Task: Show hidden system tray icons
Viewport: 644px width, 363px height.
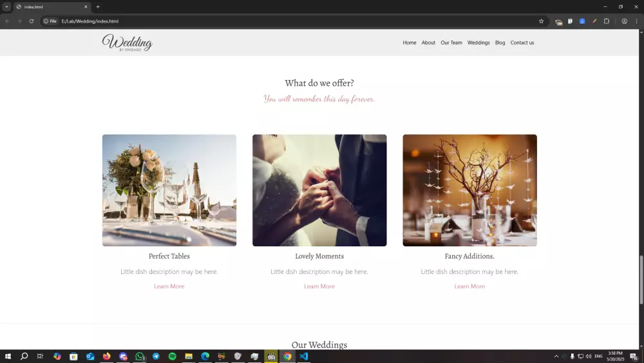Action: pos(556,357)
